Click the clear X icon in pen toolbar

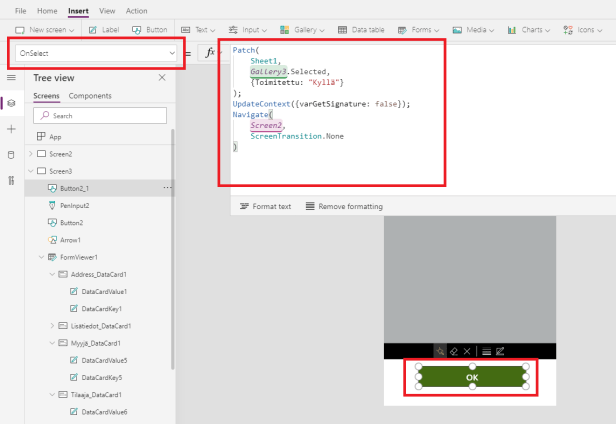467,351
